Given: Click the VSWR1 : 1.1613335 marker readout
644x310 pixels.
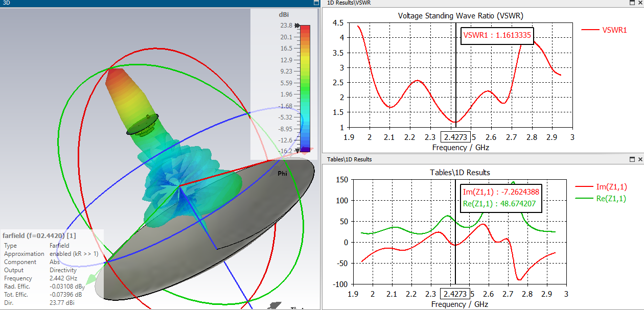Looking at the screenshot, I should click(497, 36).
